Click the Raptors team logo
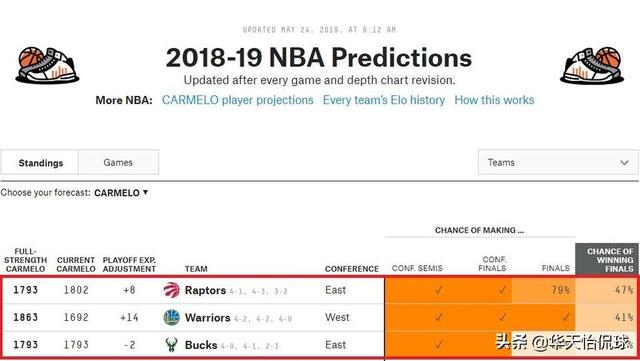The height and width of the screenshot is (361, 640). tap(171, 290)
